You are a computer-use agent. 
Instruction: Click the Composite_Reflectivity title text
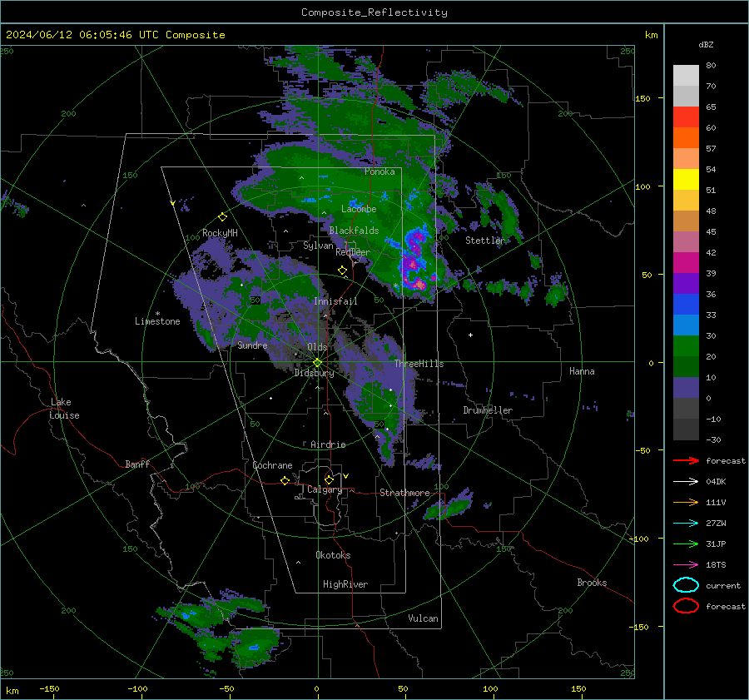tap(374, 12)
